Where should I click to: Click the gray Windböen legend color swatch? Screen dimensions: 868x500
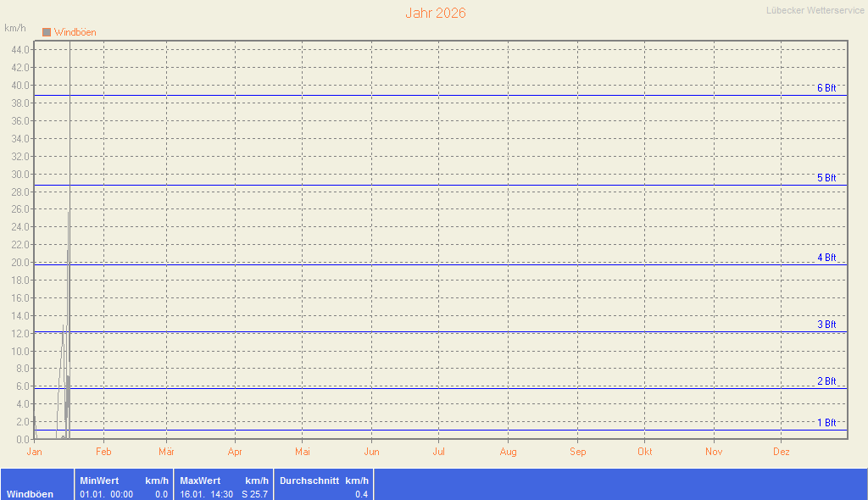(47, 32)
